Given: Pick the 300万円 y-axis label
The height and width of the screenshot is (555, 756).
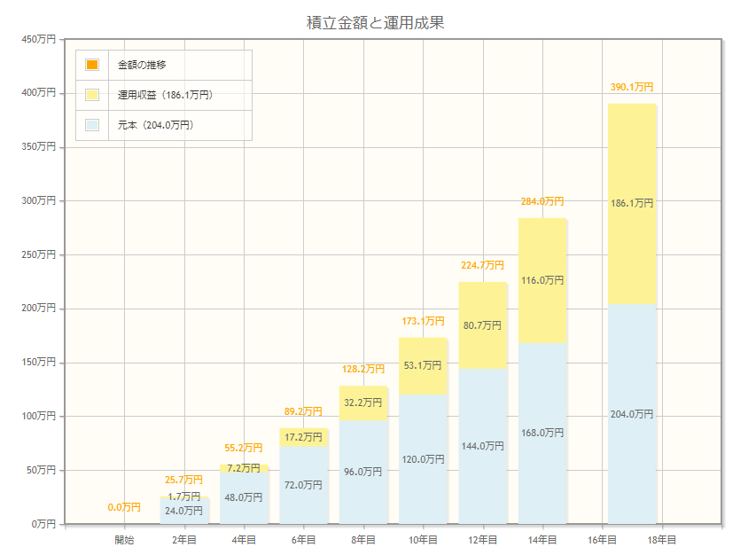Looking at the screenshot, I should [39, 200].
